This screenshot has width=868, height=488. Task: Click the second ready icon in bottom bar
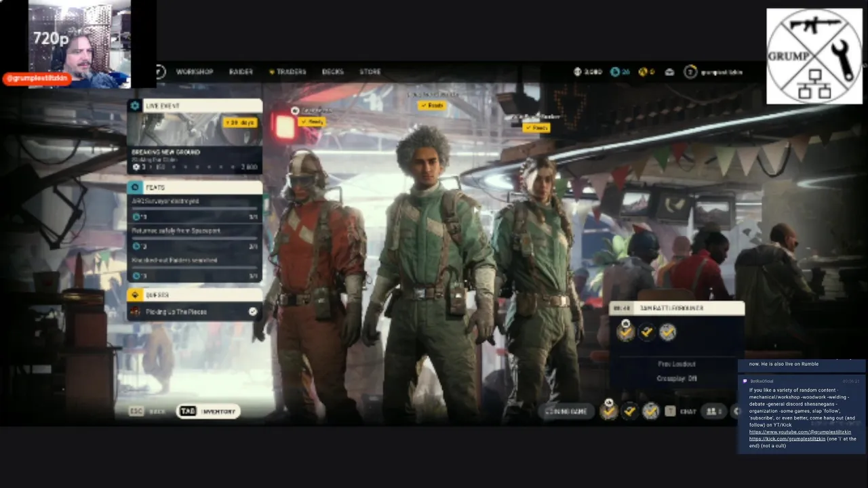point(630,411)
